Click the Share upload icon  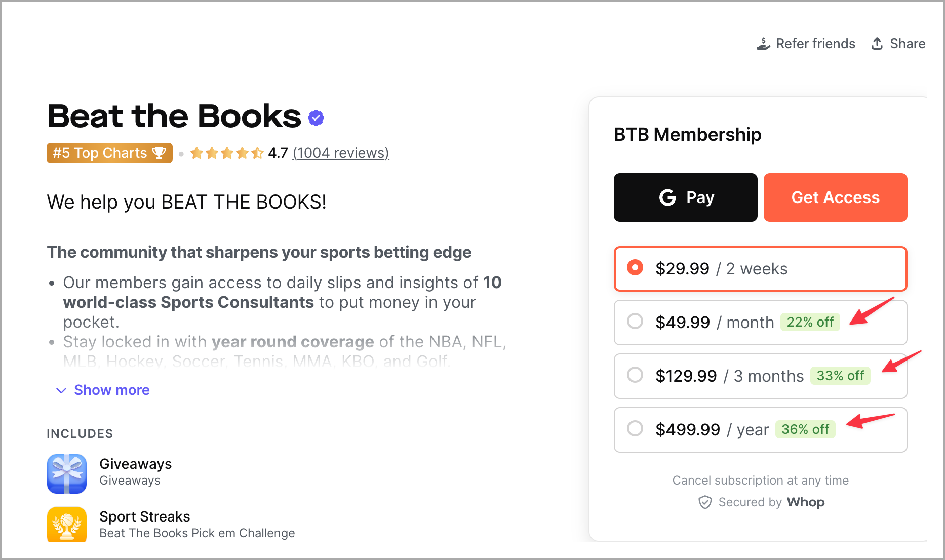[x=877, y=44]
